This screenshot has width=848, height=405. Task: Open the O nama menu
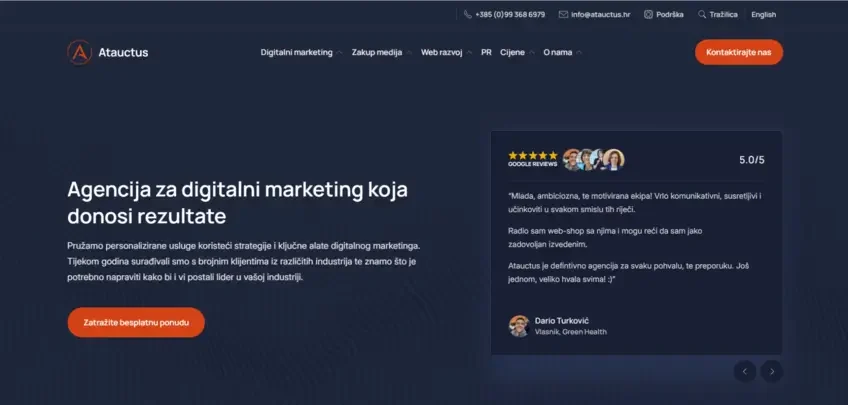pyautogui.click(x=558, y=52)
